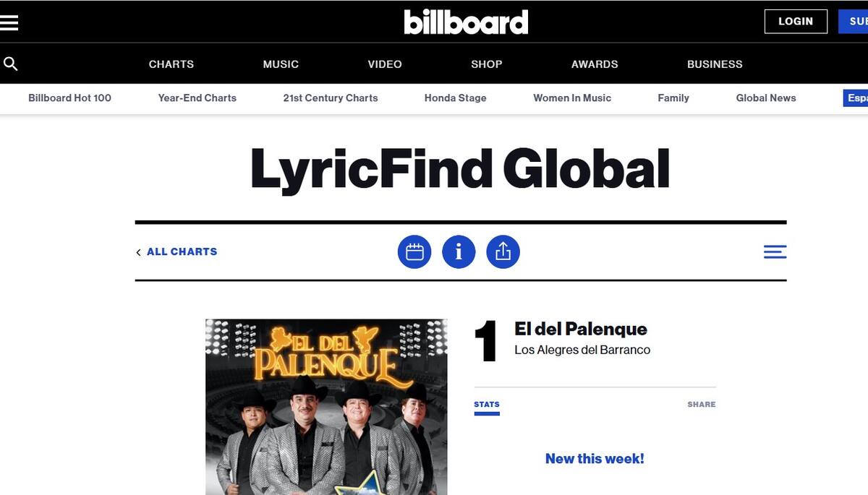Open the MUSIC menu
868x495 pixels.
(281, 64)
